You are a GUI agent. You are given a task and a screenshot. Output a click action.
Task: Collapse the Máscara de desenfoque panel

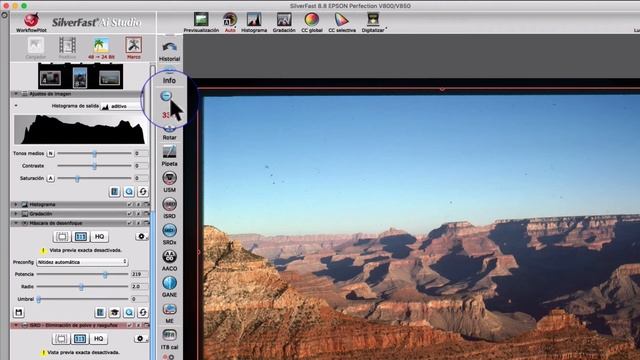click(16, 223)
